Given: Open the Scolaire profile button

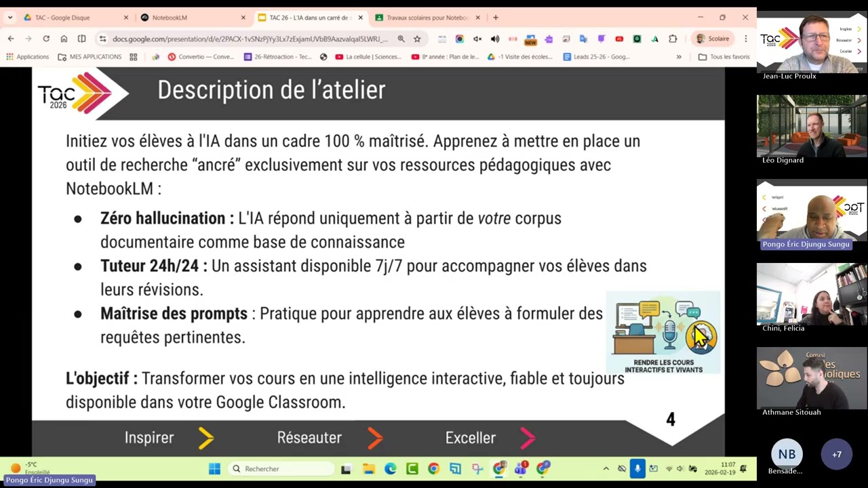Looking at the screenshot, I should pyautogui.click(x=712, y=39).
